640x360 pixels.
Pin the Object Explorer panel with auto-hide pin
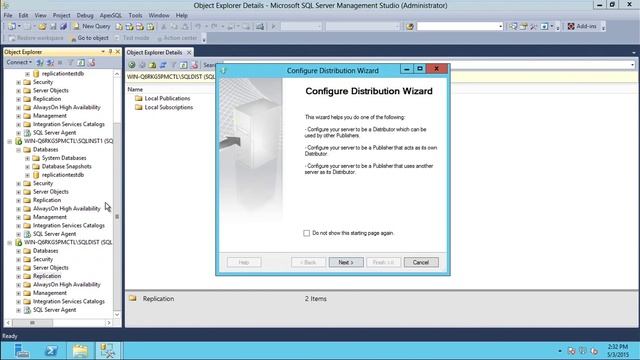click(110, 52)
